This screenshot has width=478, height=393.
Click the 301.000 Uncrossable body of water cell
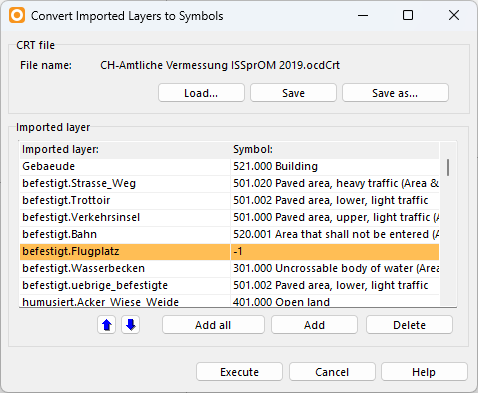pyautogui.click(x=335, y=268)
